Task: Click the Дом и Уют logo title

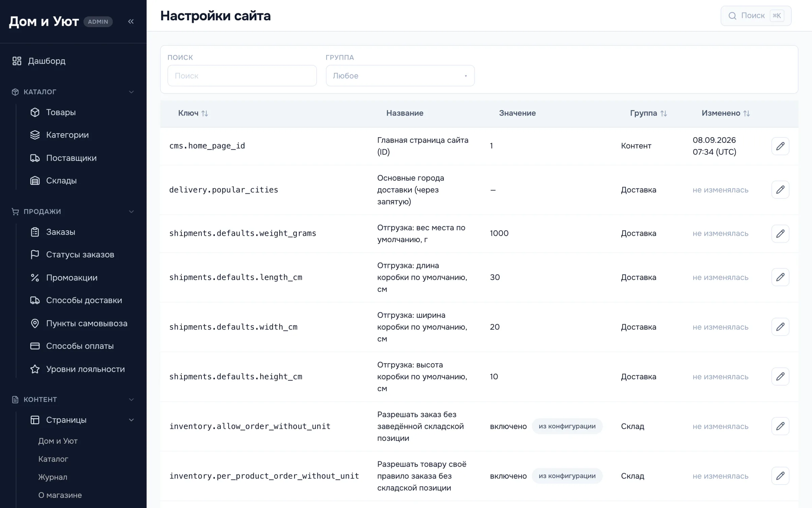Action: tap(44, 22)
